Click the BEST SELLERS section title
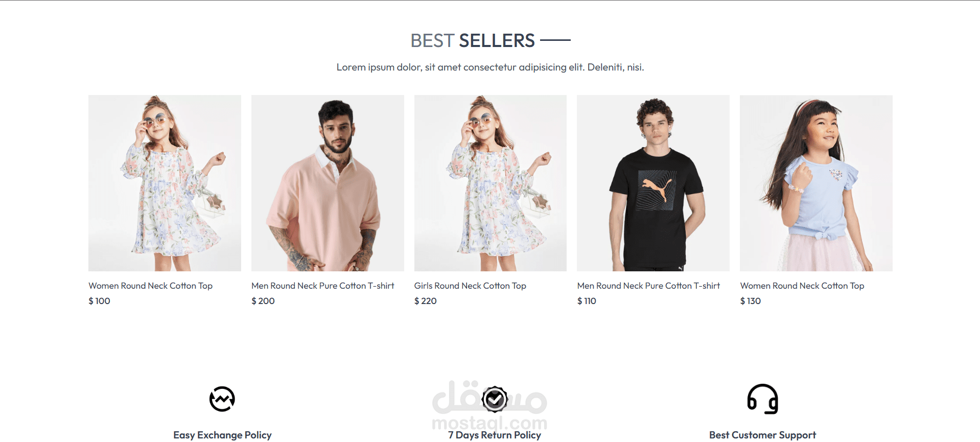Viewport: 980px width, 442px height. coord(473,40)
